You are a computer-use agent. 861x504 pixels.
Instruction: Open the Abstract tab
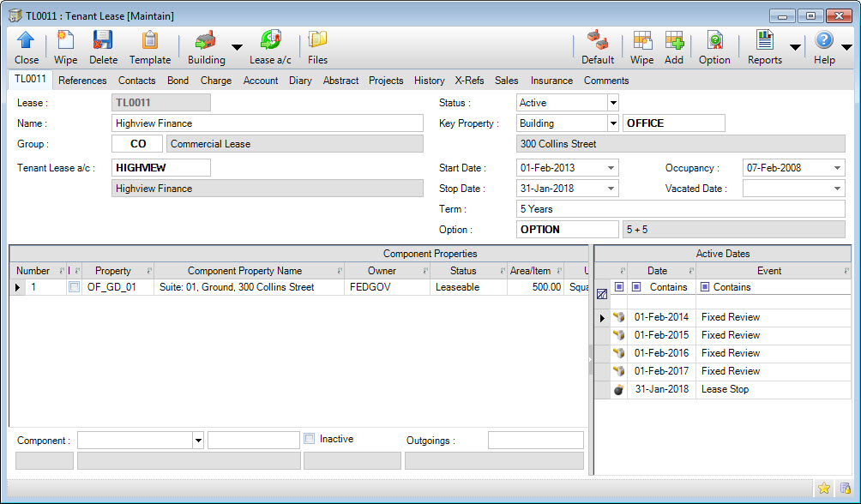point(340,81)
